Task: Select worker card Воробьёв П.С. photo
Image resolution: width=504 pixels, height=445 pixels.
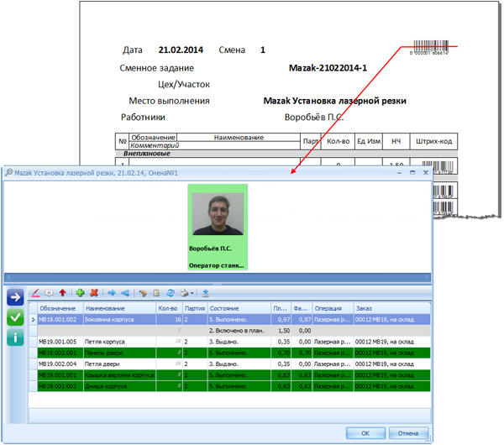Action: pos(218,213)
